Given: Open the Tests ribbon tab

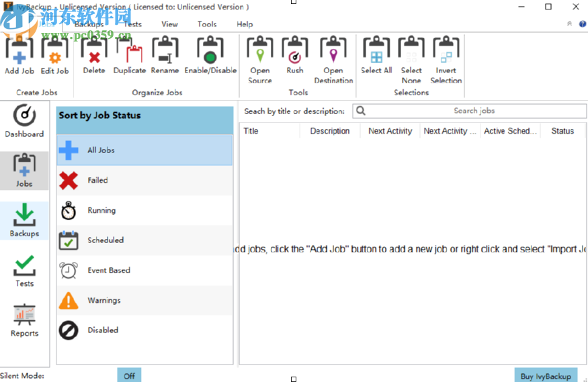Looking at the screenshot, I should pyautogui.click(x=133, y=24).
